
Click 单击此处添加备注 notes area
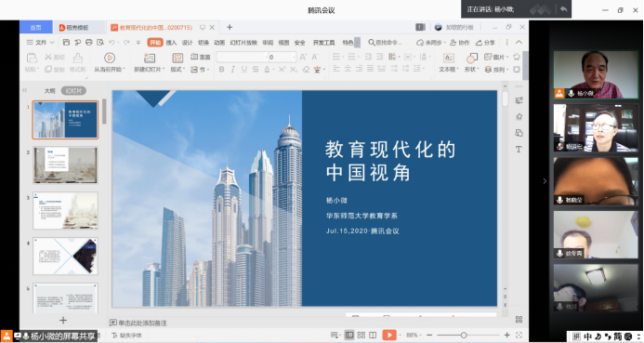click(x=142, y=323)
